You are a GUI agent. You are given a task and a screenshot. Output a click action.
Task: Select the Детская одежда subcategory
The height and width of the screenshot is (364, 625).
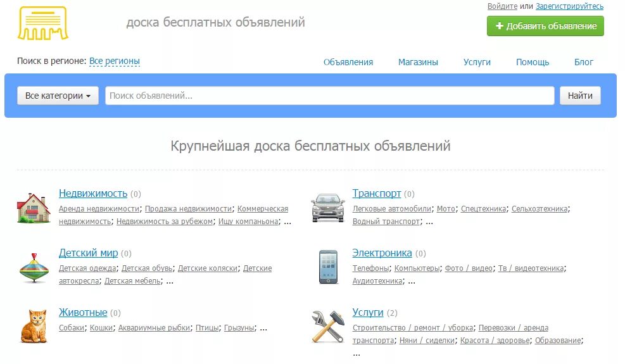coord(87,268)
